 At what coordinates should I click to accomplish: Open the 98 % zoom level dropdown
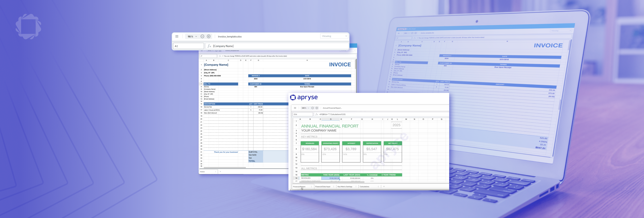(192, 36)
